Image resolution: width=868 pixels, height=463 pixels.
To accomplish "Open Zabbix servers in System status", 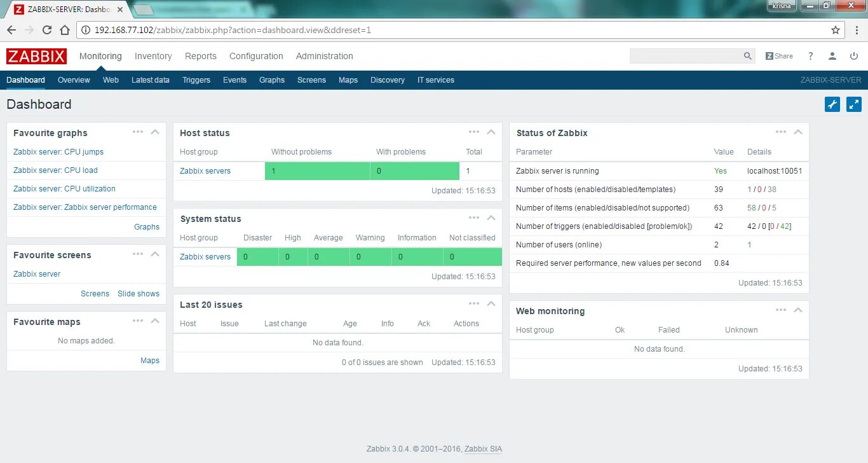I will (205, 257).
